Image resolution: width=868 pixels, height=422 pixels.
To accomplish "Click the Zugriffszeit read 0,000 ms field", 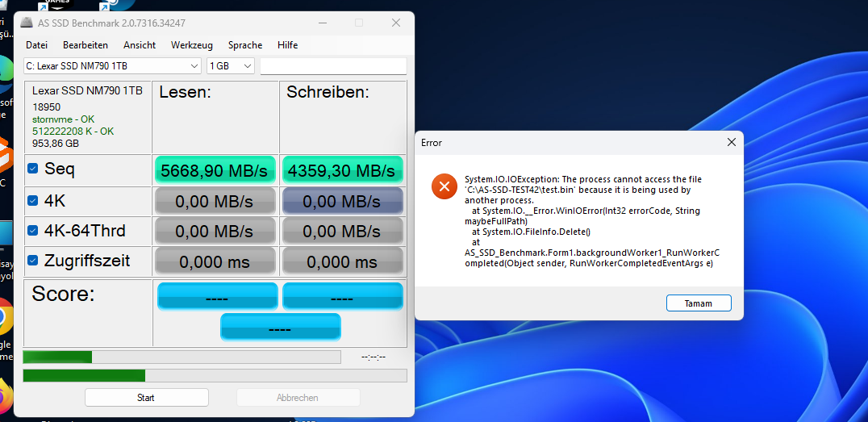I will pos(215,261).
